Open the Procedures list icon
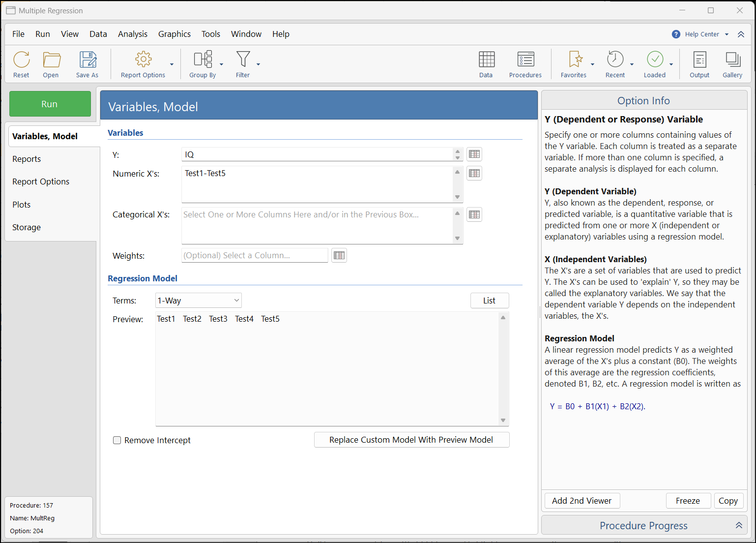Image resolution: width=756 pixels, height=543 pixels. (525, 60)
